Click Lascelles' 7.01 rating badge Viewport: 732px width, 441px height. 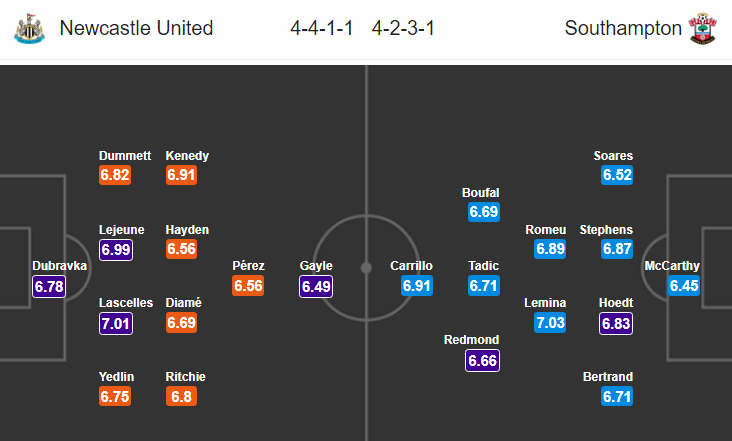click(x=116, y=323)
